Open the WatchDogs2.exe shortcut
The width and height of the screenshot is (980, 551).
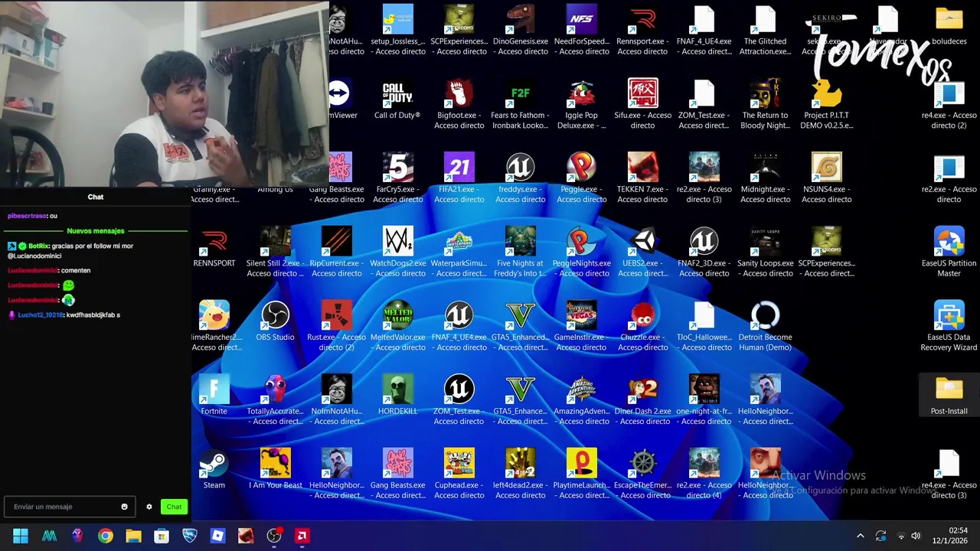click(x=398, y=253)
